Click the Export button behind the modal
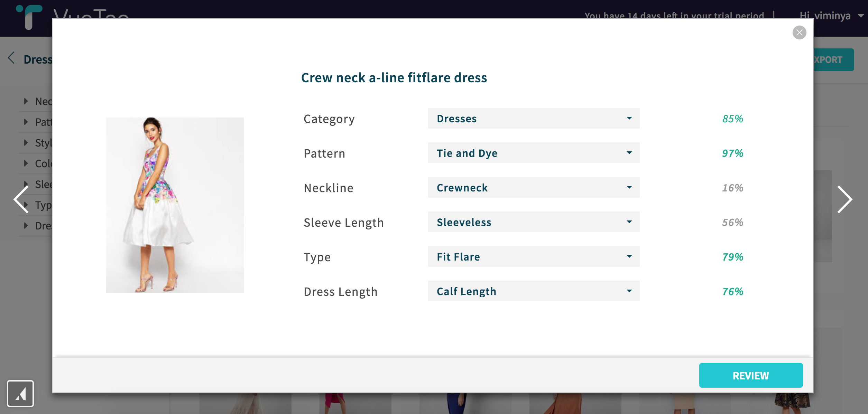 coord(833,60)
